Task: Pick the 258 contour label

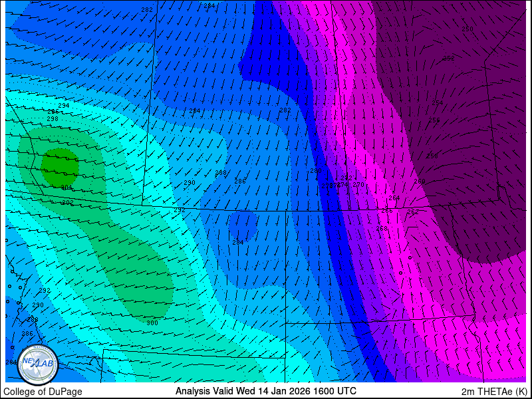Action: [x=432, y=156]
